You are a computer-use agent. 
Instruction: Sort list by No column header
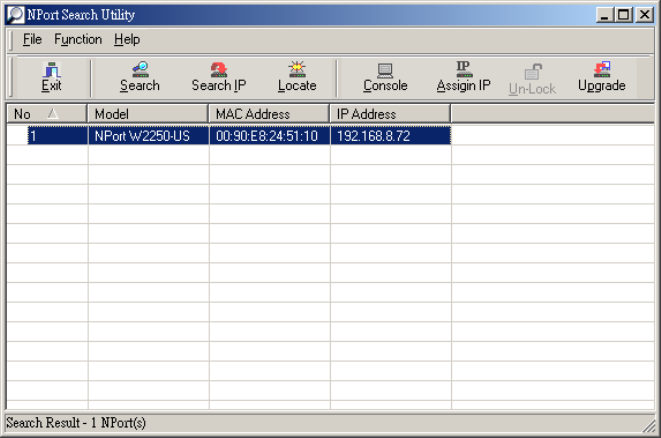(x=47, y=114)
